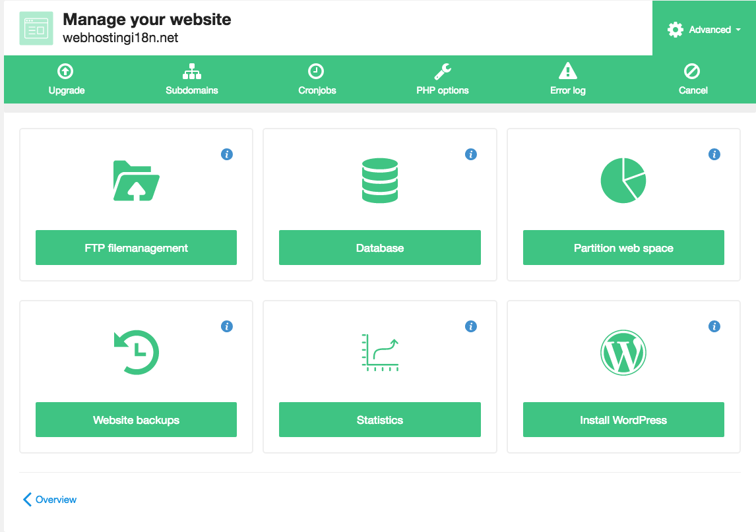756x532 pixels.
Task: Click the website window icon beside the title
Action: pyautogui.click(x=36, y=28)
